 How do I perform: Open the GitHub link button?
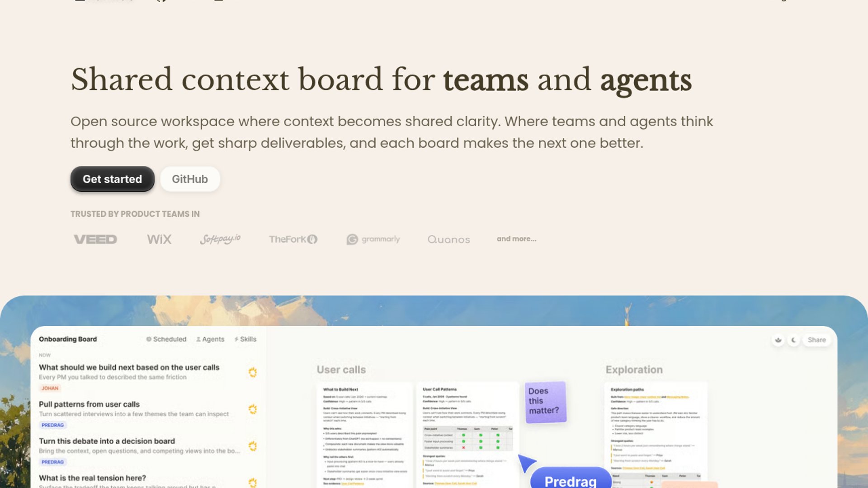pos(190,179)
